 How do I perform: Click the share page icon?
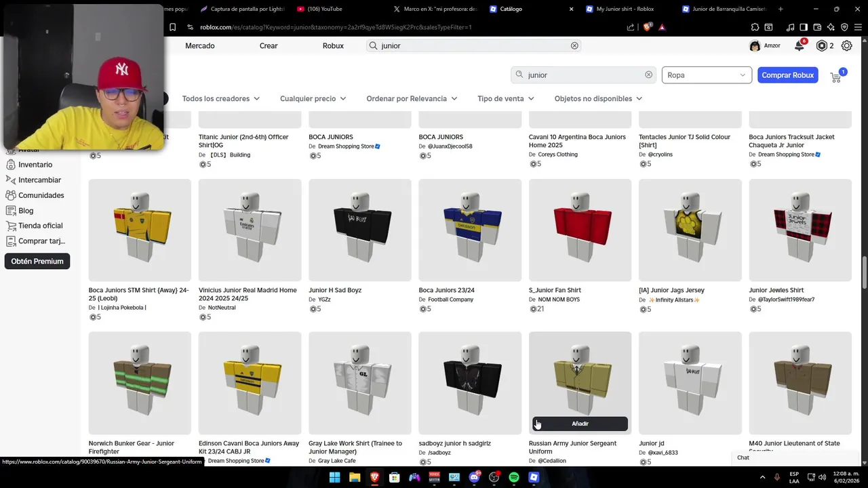click(631, 27)
